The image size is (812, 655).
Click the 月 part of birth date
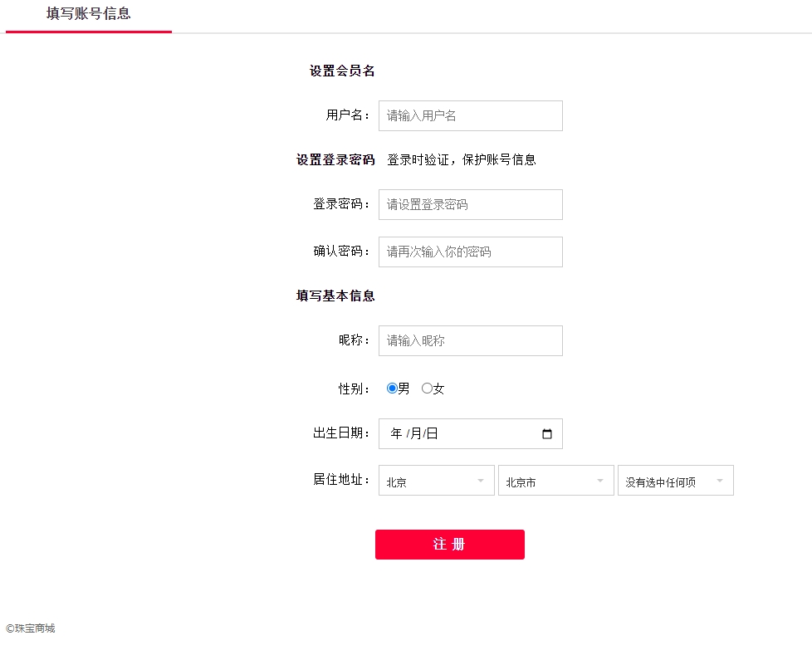[x=416, y=433]
